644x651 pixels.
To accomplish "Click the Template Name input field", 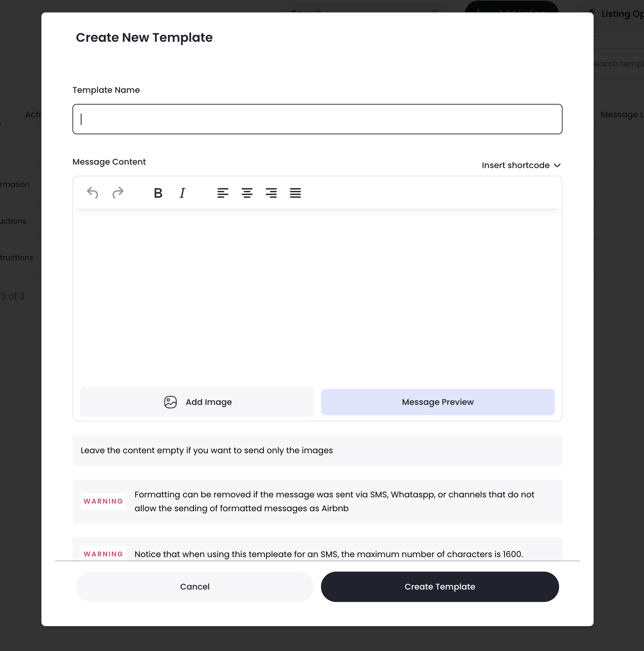I will 317,119.
